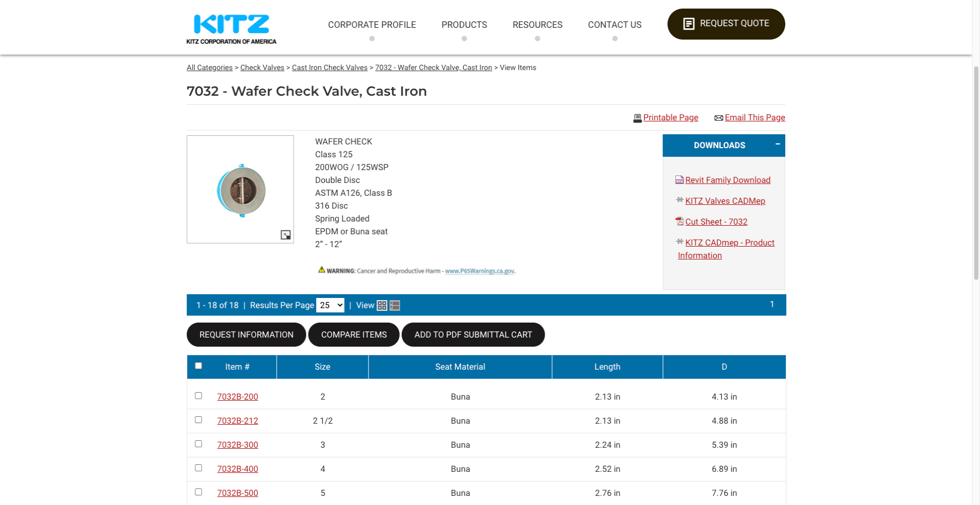Click the Request Quote button
The height and width of the screenshot is (505, 980).
[x=726, y=24]
